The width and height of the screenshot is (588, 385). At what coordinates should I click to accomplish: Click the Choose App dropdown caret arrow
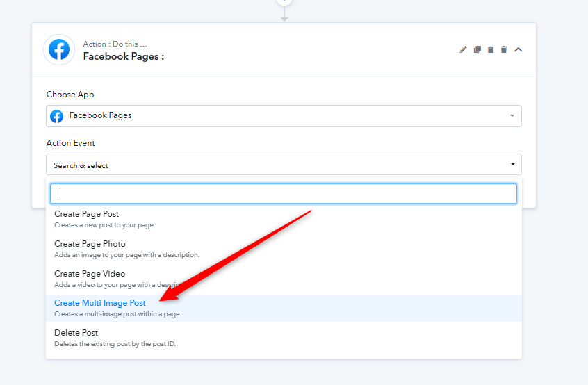click(x=512, y=116)
